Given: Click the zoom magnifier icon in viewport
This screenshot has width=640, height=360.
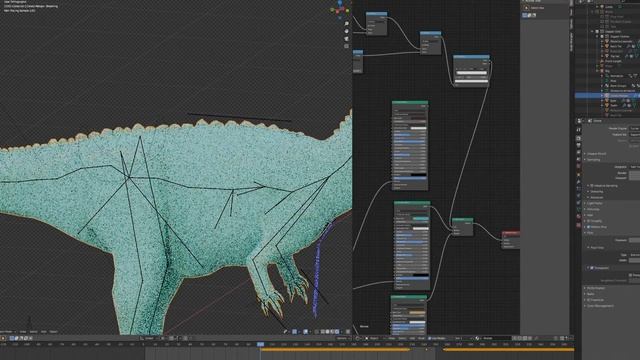Looking at the screenshot, I should tap(347, 24).
